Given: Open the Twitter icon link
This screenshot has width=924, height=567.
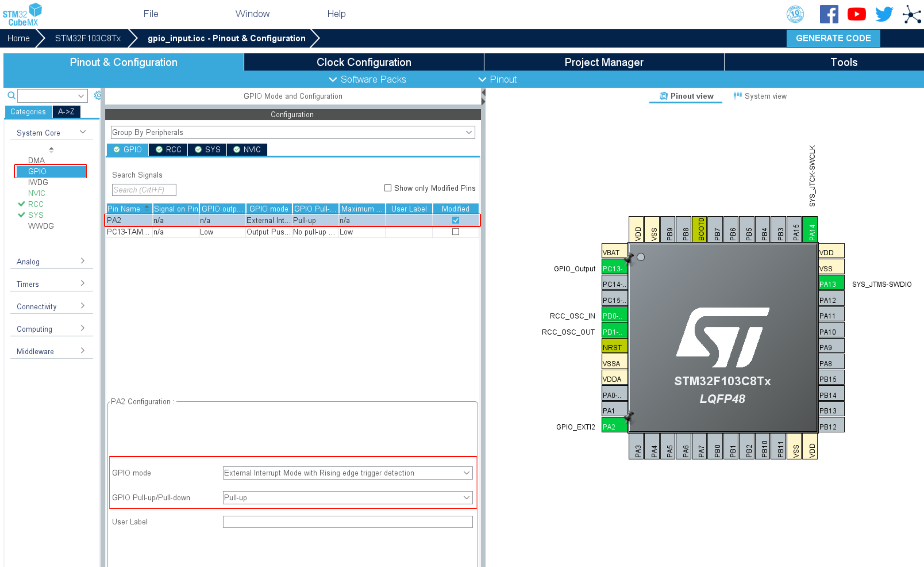Looking at the screenshot, I should [x=884, y=14].
